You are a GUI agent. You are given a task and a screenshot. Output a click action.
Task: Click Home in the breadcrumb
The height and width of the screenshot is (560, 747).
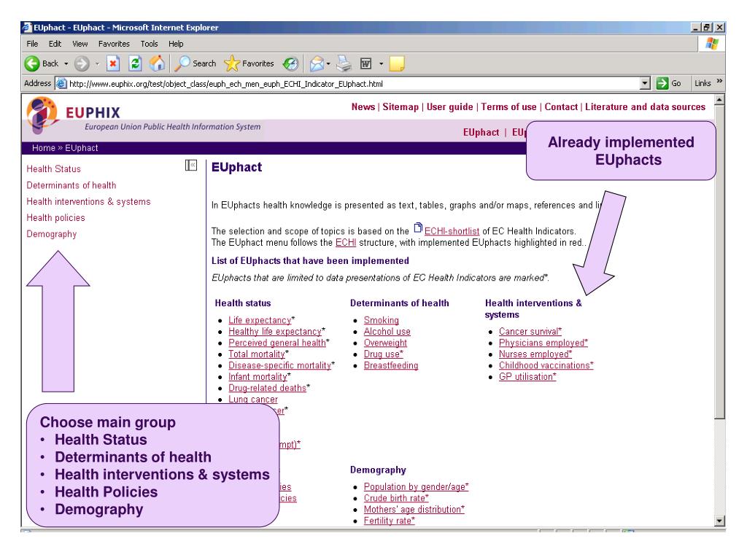pos(43,148)
